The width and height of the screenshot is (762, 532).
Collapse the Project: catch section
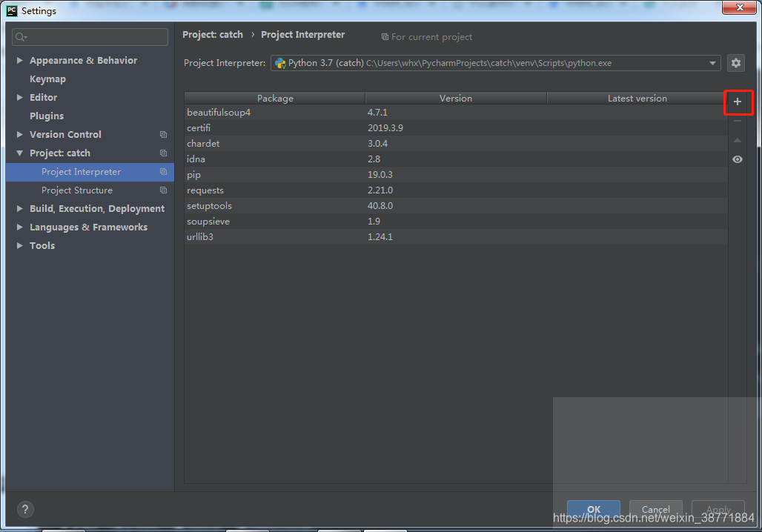point(20,153)
